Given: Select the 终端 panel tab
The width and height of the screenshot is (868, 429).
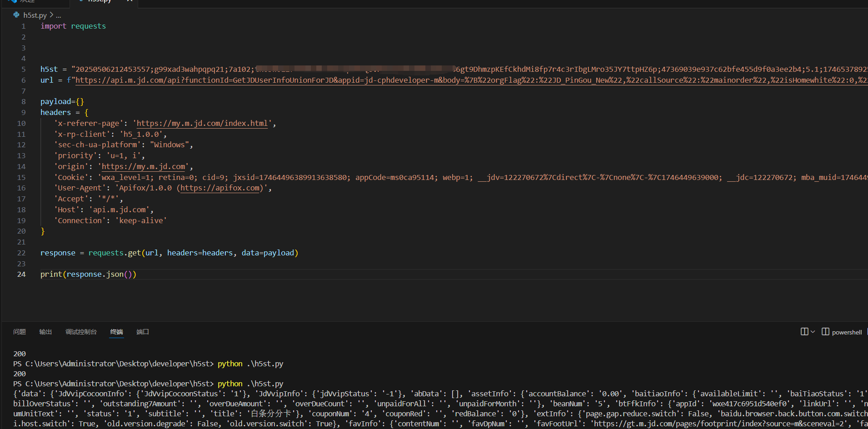Looking at the screenshot, I should [116, 332].
